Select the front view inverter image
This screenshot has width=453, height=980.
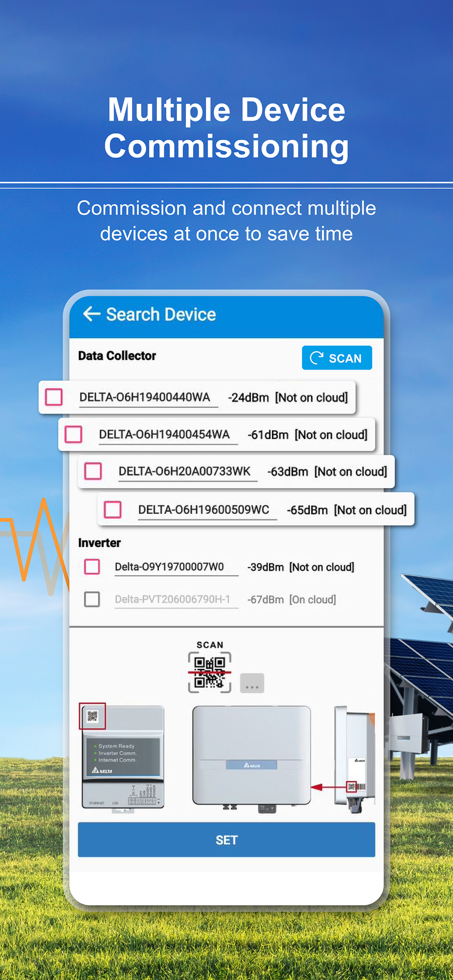[x=252, y=759]
